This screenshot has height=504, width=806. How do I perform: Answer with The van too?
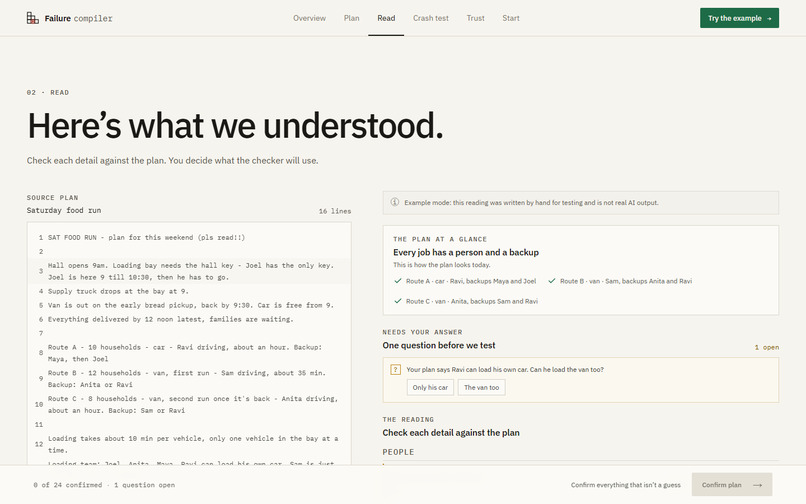[x=482, y=387]
